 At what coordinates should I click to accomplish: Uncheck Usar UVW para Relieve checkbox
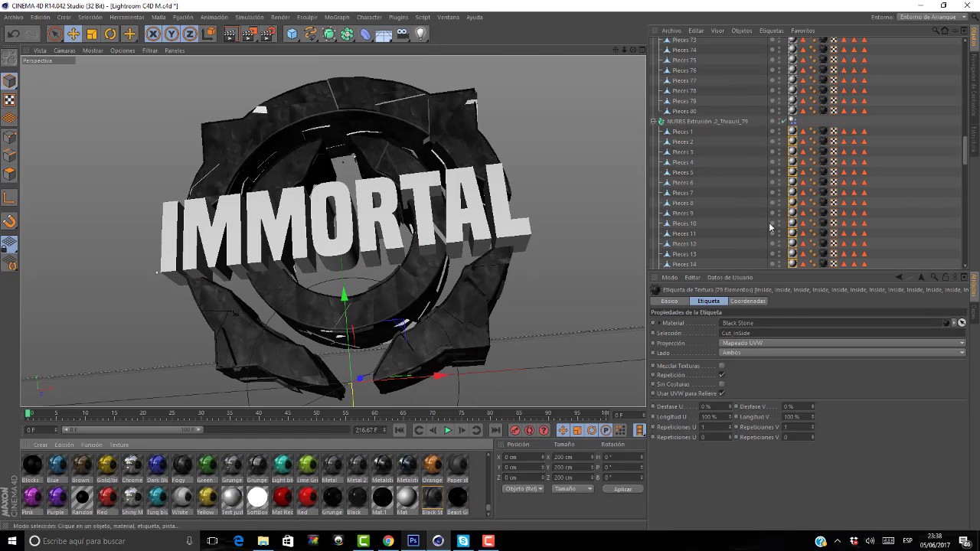(x=721, y=393)
